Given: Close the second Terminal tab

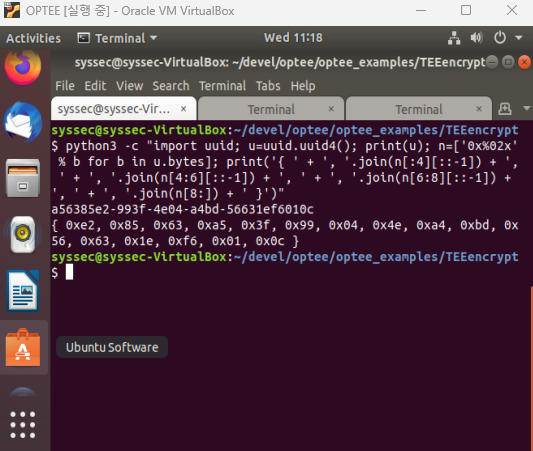Looking at the screenshot, I should (331, 109).
